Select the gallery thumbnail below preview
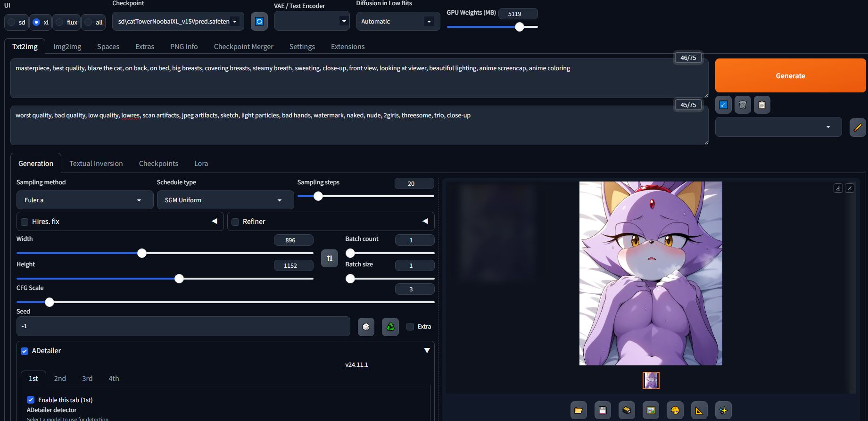868x421 pixels. (x=651, y=380)
